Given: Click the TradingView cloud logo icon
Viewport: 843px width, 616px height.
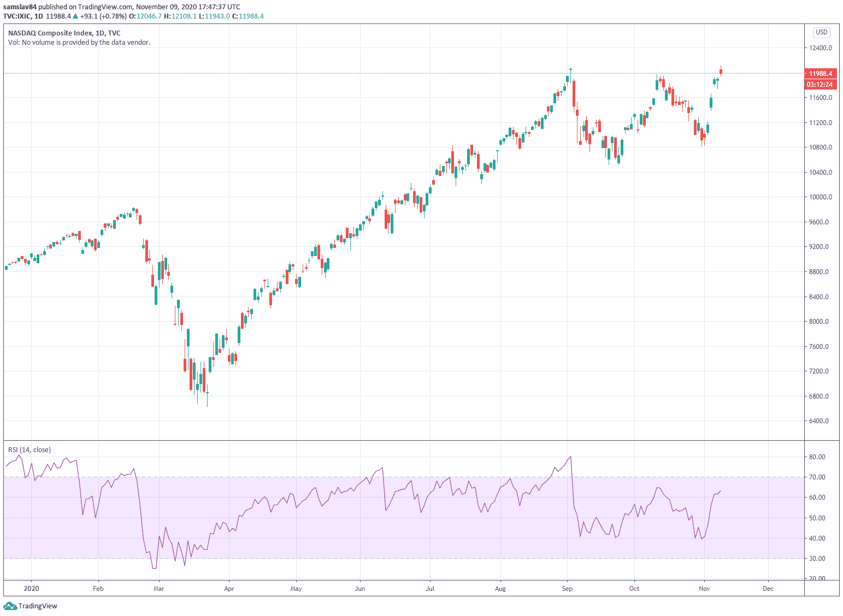Looking at the screenshot, I should pos(10,606).
